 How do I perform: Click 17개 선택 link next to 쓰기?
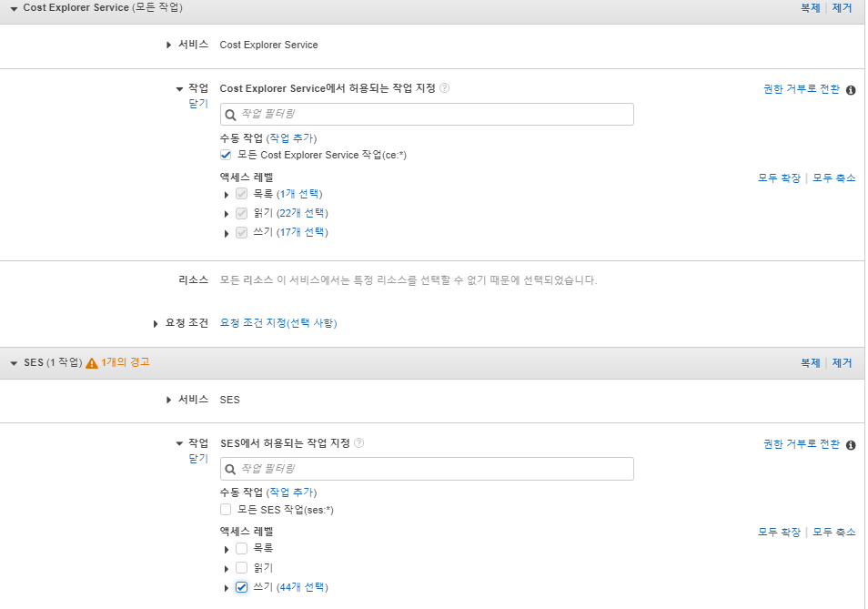[302, 232]
